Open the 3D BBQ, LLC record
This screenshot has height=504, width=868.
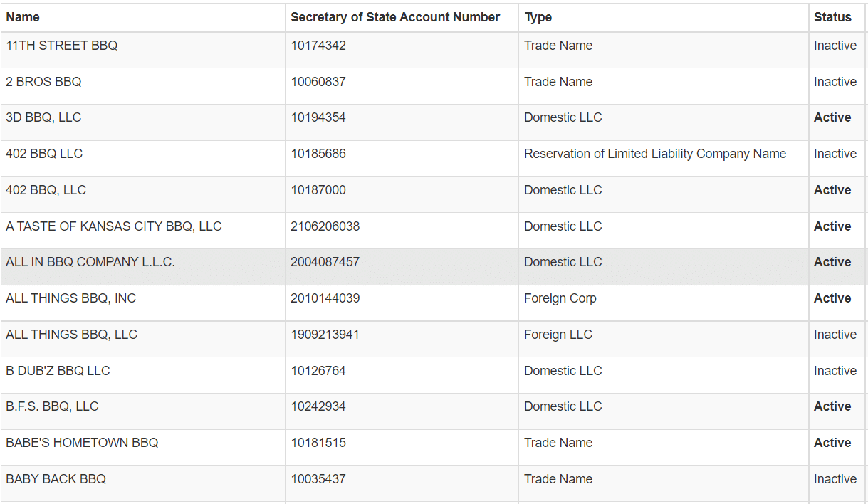pyautogui.click(x=43, y=117)
